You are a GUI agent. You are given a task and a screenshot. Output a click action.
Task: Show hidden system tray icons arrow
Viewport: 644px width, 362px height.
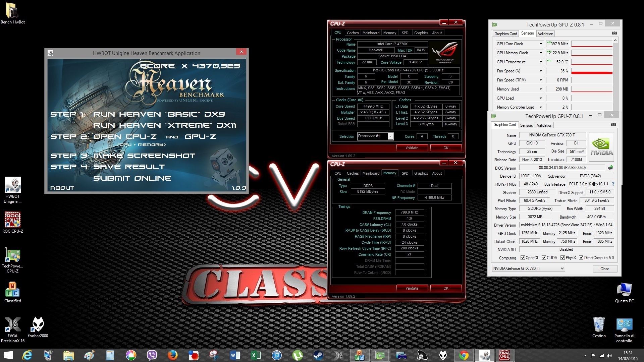(x=585, y=356)
